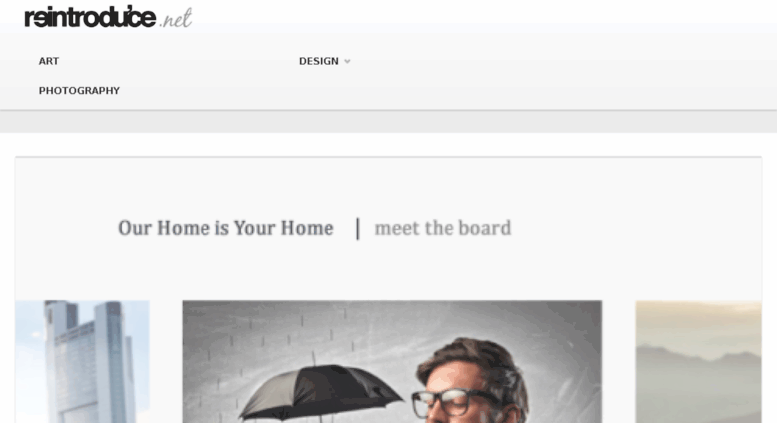Screen dimensions: 777x423
Task: Click the sky area of the mountain thumbnail
Action: tap(699, 324)
